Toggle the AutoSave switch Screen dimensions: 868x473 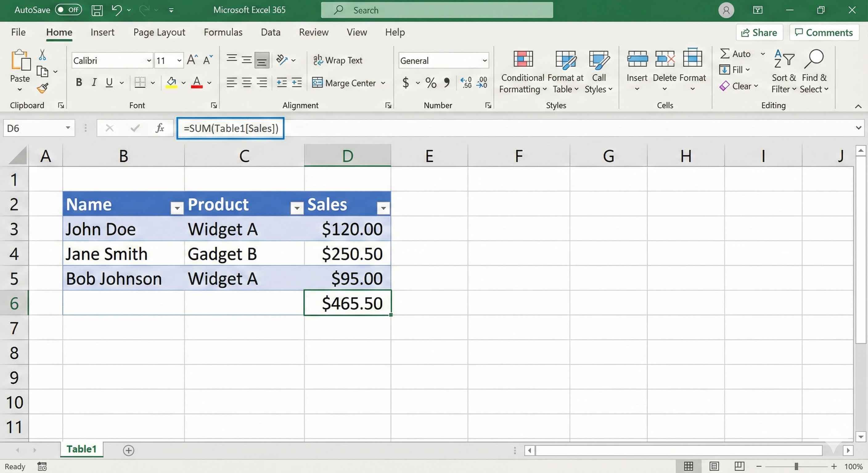coord(68,10)
